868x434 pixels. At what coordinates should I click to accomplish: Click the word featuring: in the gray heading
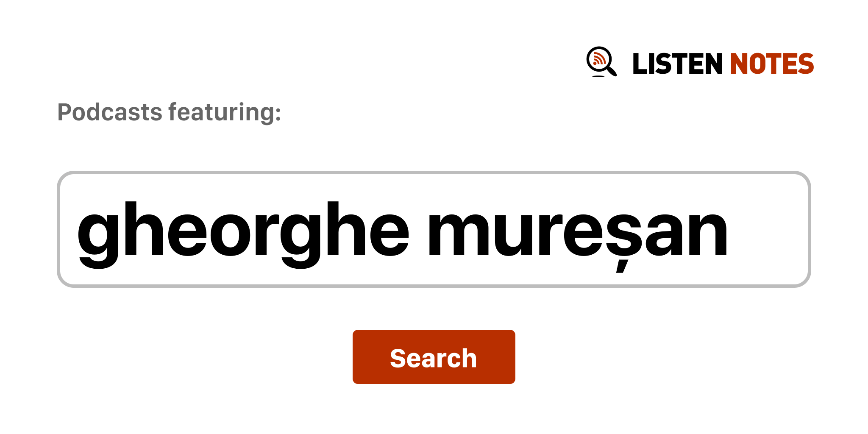(x=225, y=113)
